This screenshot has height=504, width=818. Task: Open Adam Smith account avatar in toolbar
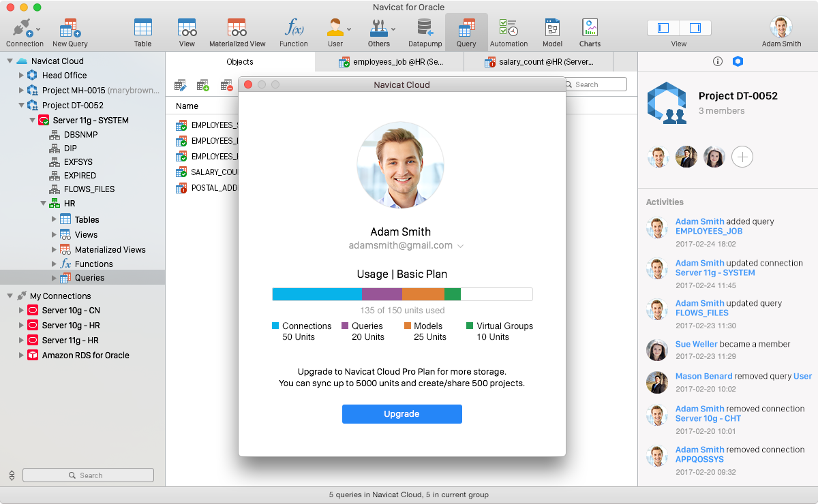coord(781,27)
